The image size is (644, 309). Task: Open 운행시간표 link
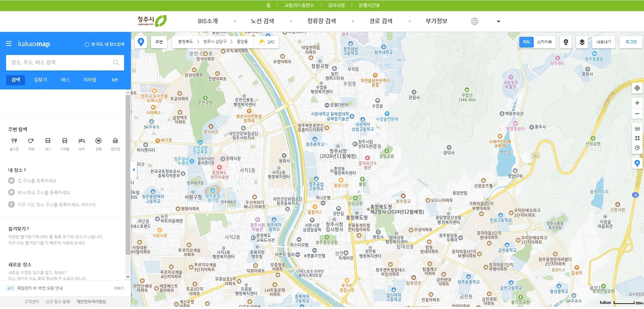(369, 5)
